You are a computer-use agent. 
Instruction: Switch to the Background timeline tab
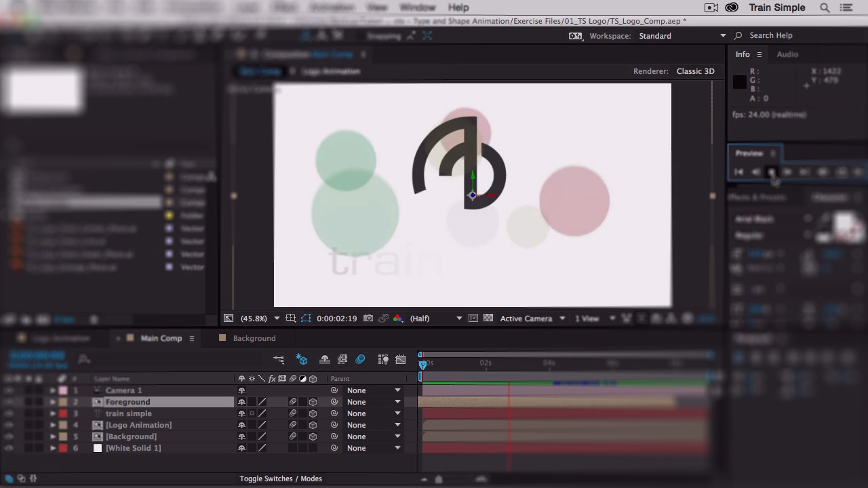coord(254,338)
